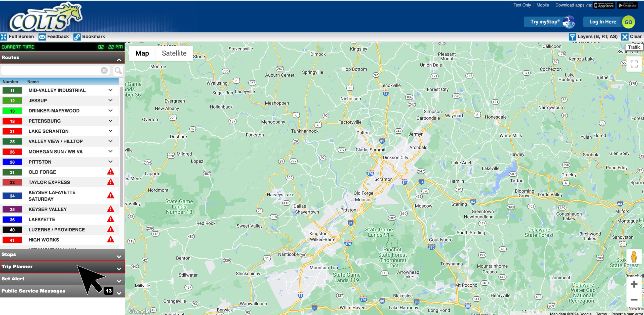This screenshot has height=315, width=644.
Task: Click inside the route search field
Action: [x=50, y=70]
